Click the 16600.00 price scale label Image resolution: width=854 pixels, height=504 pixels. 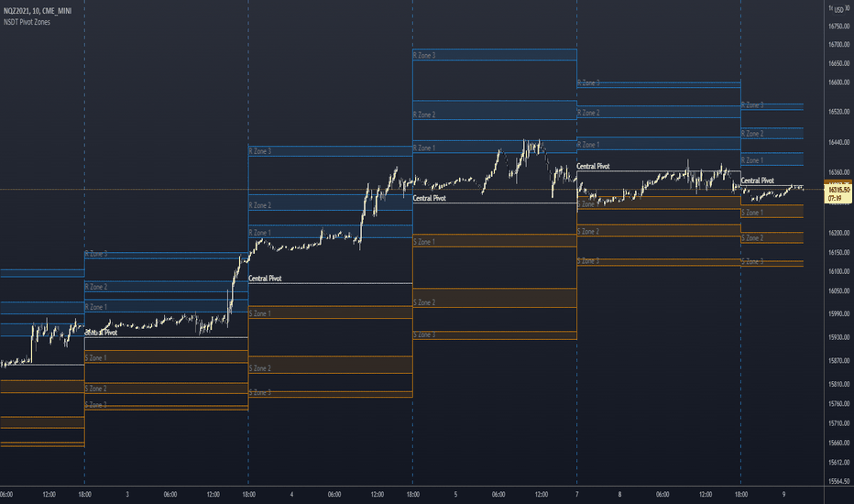pos(838,82)
